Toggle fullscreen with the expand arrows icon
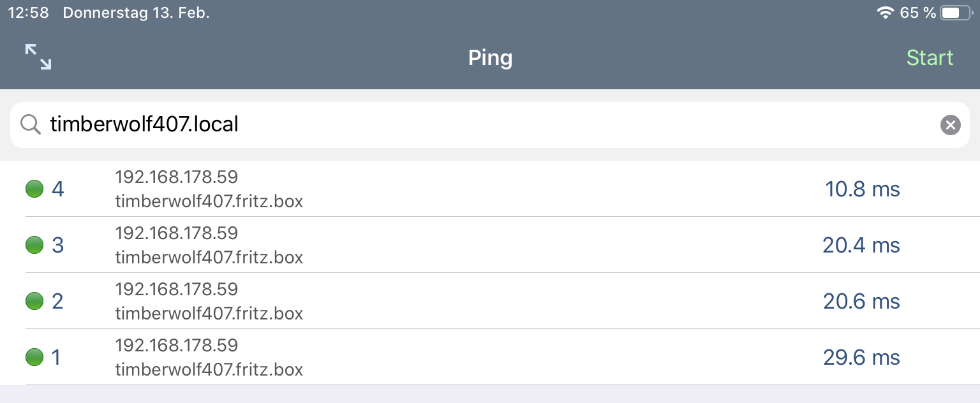The image size is (980, 403). point(38,57)
